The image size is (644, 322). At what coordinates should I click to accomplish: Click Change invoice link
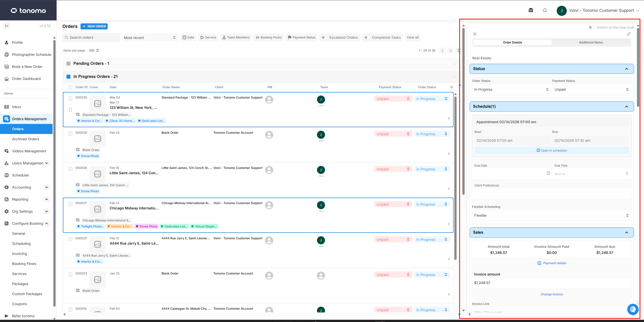point(552,294)
